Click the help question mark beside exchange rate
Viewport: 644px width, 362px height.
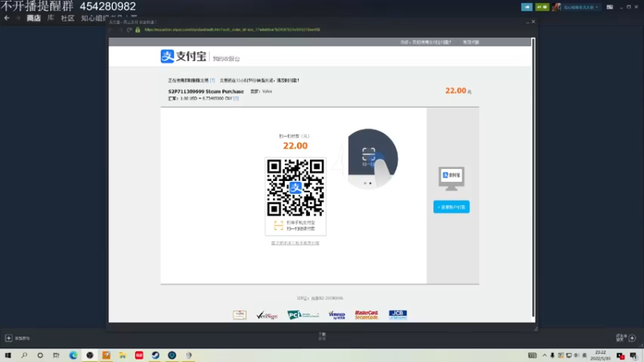pos(236,98)
